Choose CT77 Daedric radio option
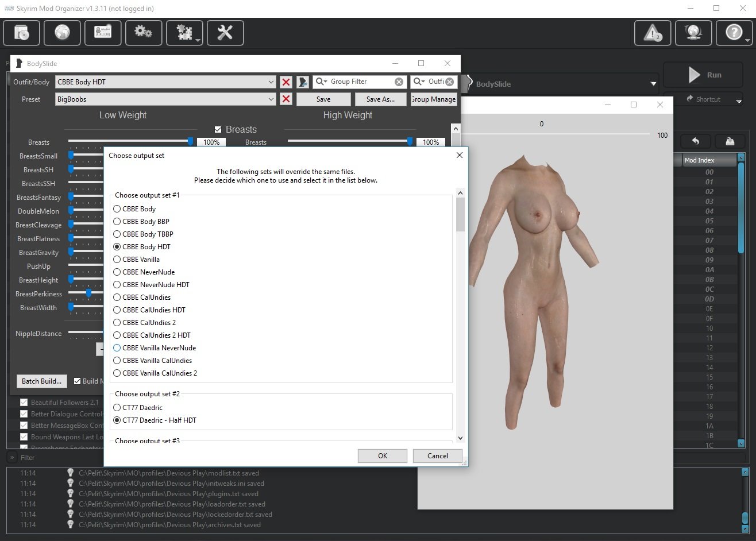The height and width of the screenshot is (541, 756). (x=117, y=408)
